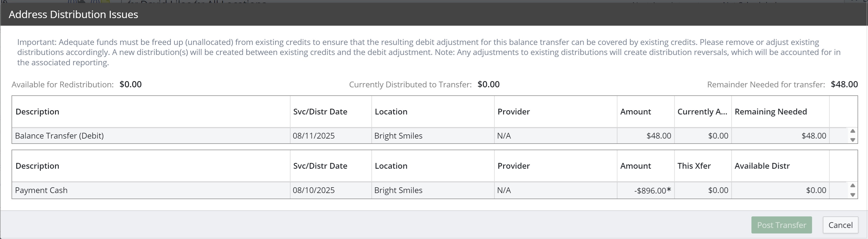868x239 pixels.
Task: Click the -$896.00* amount cell
Action: (x=652, y=191)
